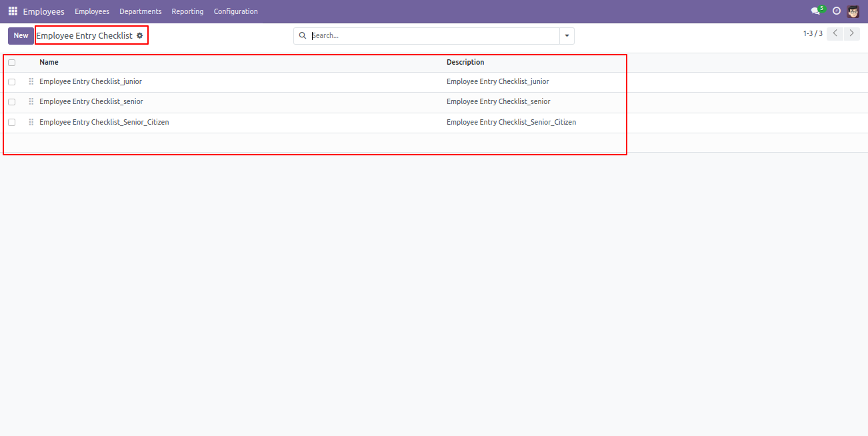Viewport: 868px width, 436px height.
Task: Open the user avatar menu
Action: pyautogui.click(x=853, y=11)
